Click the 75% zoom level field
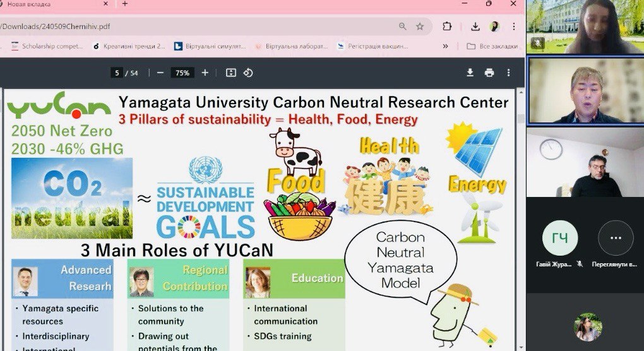 coord(182,73)
